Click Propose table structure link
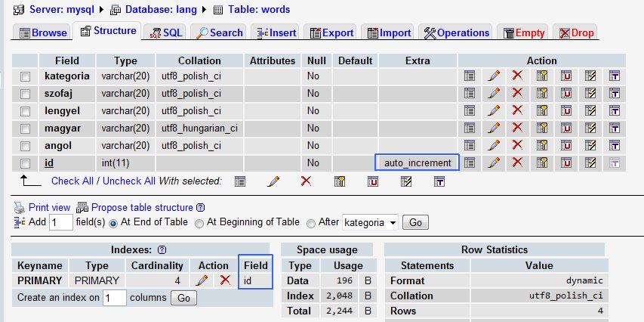 (142, 208)
